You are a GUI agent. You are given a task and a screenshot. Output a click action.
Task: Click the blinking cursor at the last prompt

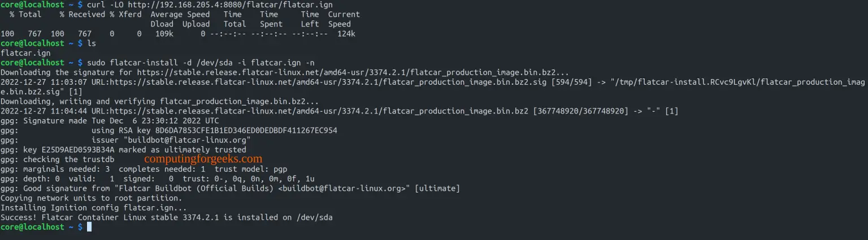click(89, 227)
